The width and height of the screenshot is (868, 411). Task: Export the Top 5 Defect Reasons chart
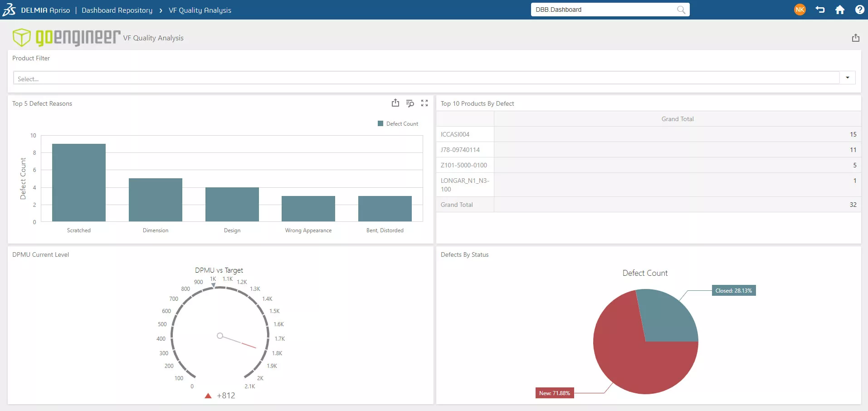click(x=395, y=103)
